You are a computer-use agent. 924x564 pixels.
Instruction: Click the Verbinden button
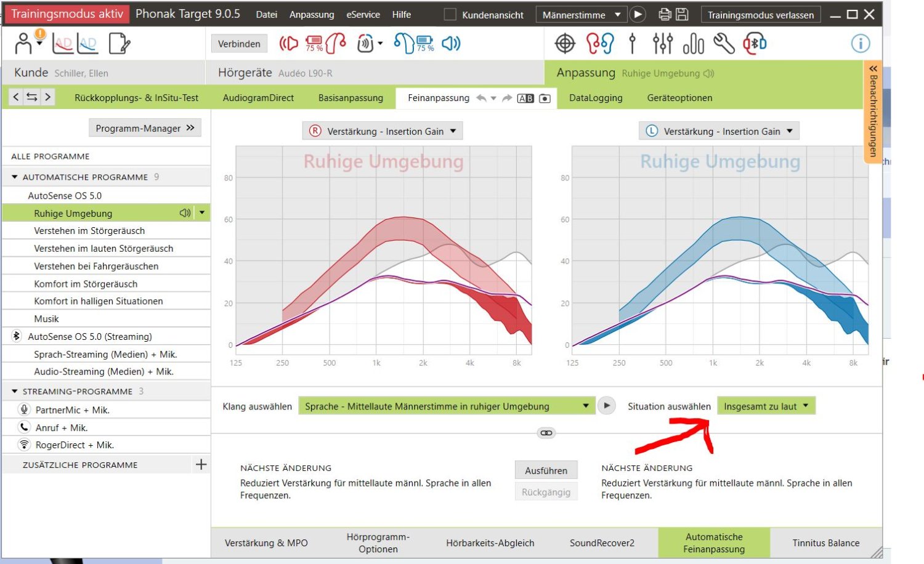click(239, 44)
